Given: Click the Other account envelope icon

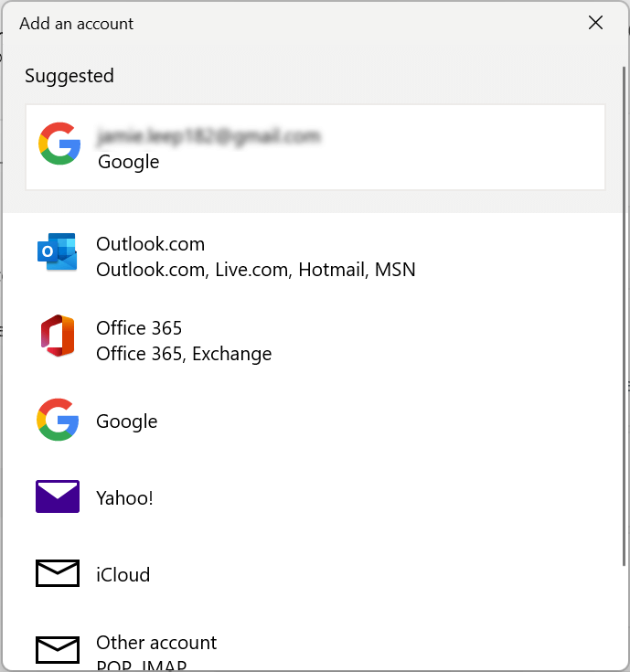Looking at the screenshot, I should point(58,650).
